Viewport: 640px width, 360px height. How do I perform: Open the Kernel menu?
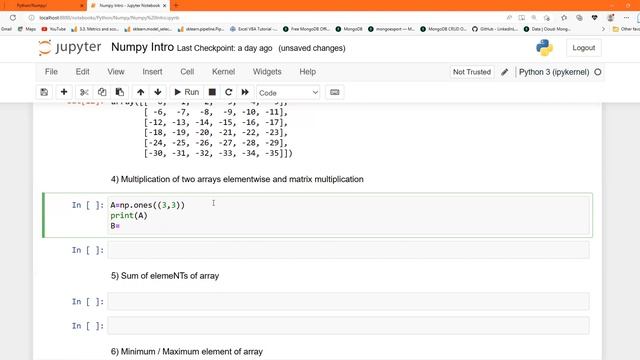click(x=223, y=72)
